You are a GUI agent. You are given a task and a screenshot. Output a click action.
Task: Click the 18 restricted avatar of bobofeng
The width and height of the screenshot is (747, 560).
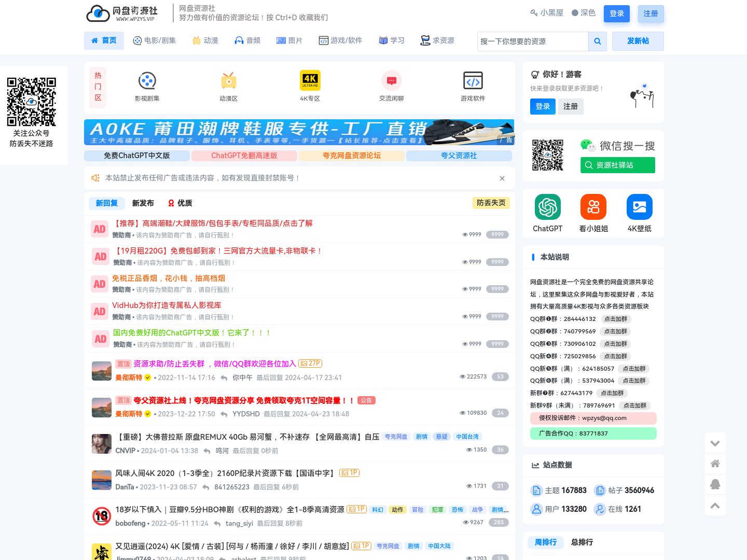(x=102, y=516)
